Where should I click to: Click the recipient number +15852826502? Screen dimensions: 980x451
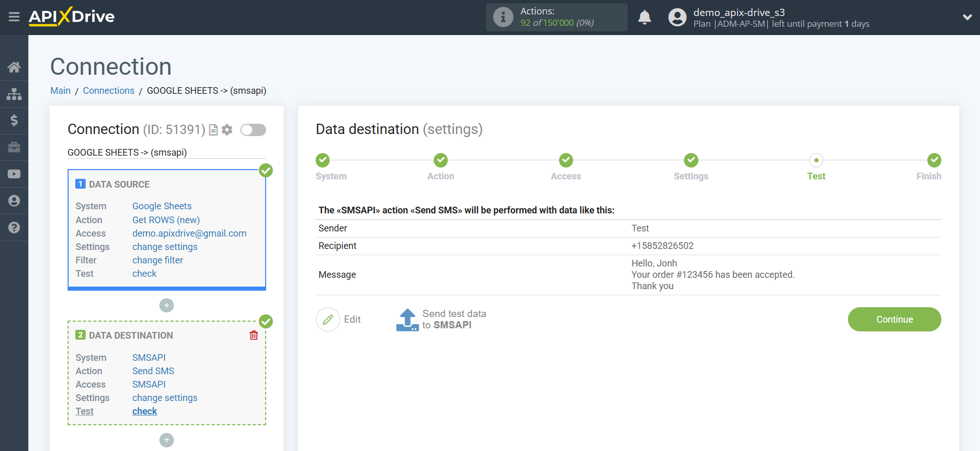pyautogui.click(x=662, y=246)
